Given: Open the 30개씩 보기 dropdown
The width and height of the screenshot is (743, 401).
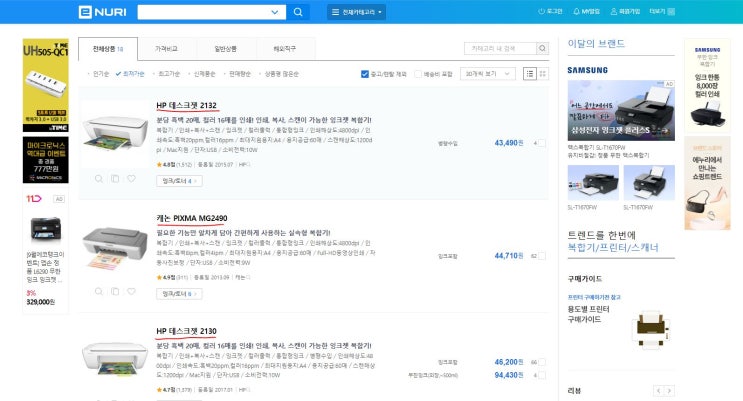Looking at the screenshot, I should (488, 74).
